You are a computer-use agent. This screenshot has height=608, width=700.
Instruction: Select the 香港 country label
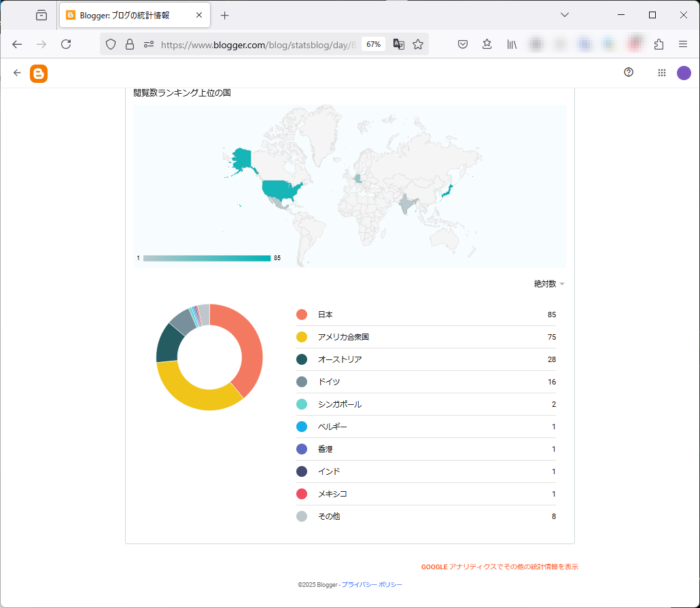[x=325, y=449]
